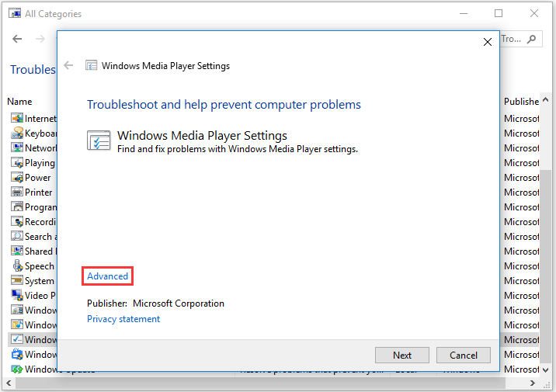Select the Power troubleshooter icon
Image resolution: width=556 pixels, height=392 pixels.
point(16,177)
